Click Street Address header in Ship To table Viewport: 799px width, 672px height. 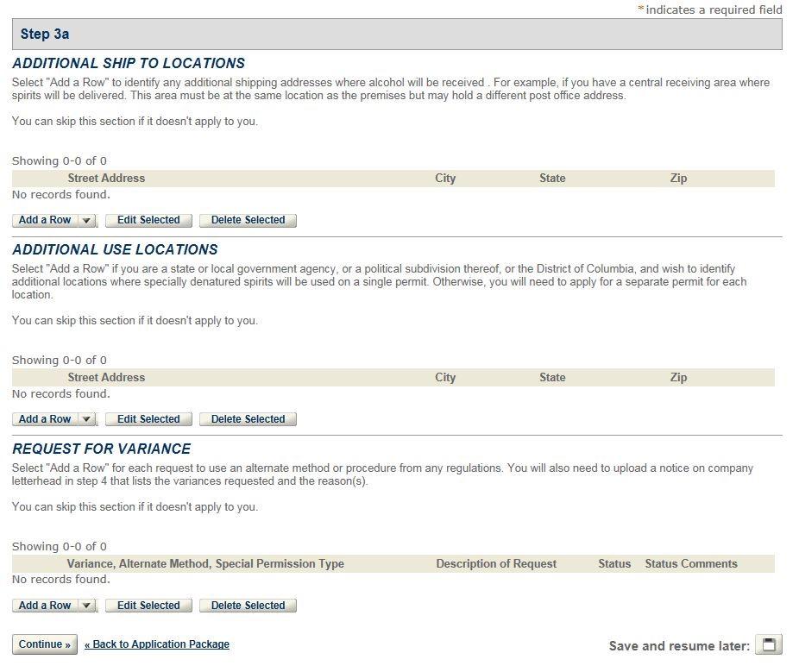106,179
